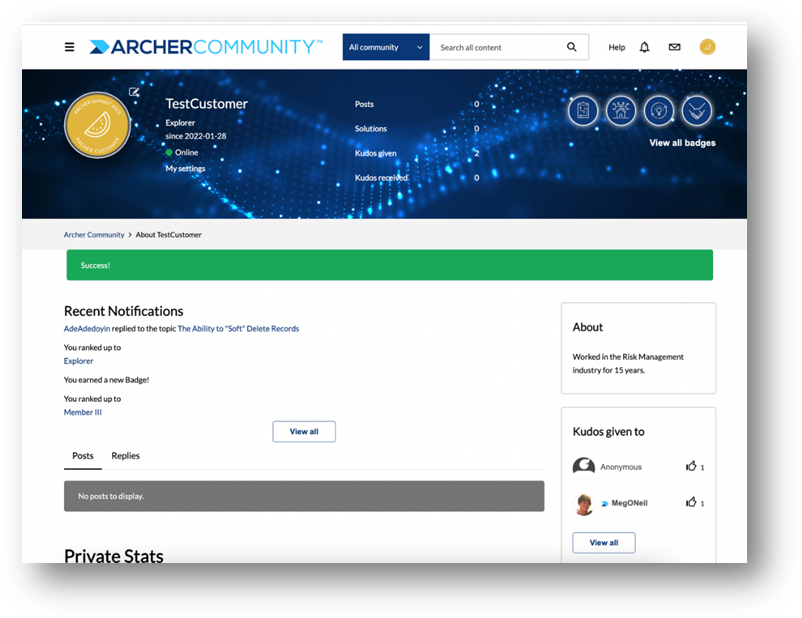The width and height of the screenshot is (802, 618).
Task: Click the MegONeil username
Action: coord(630,503)
